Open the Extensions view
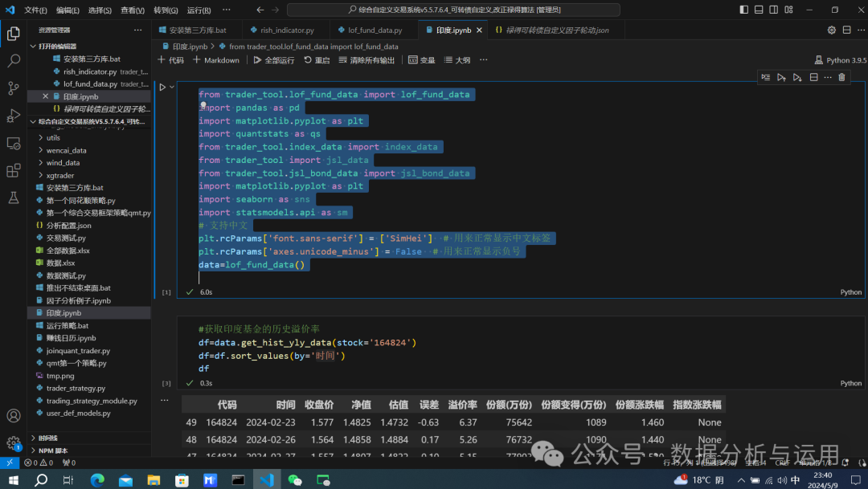The width and height of the screenshot is (868, 489). (x=14, y=170)
